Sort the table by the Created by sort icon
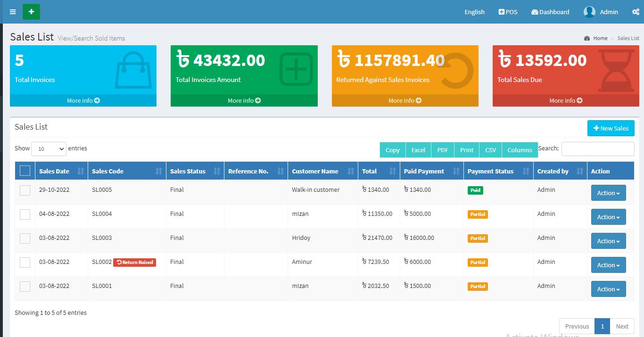644x337 pixels. click(579, 171)
